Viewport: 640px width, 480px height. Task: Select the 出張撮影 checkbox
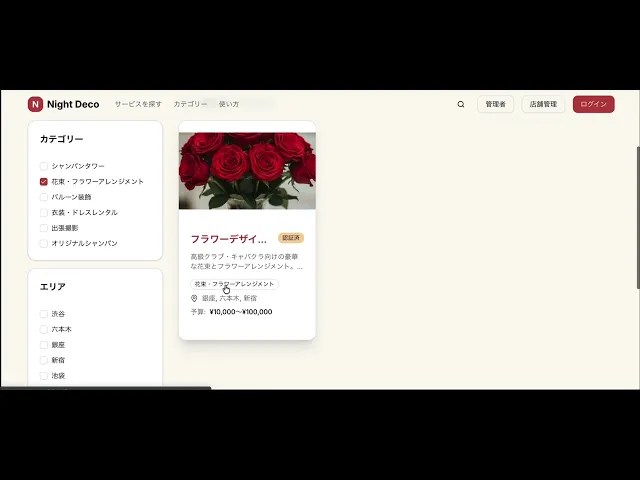(x=44, y=228)
